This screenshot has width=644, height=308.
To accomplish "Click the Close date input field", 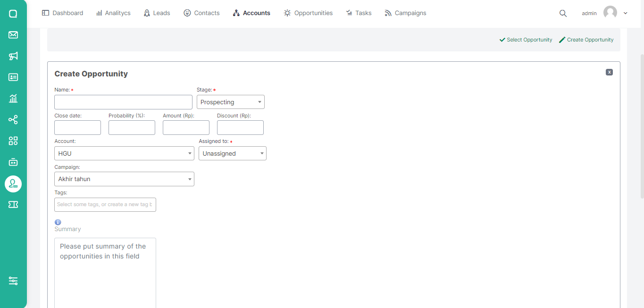I will (77, 128).
